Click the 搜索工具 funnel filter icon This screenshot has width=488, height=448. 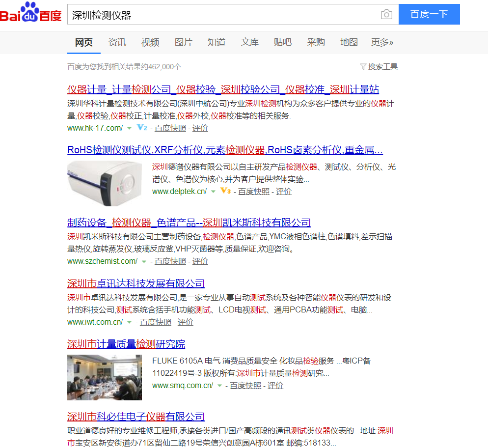(363, 67)
